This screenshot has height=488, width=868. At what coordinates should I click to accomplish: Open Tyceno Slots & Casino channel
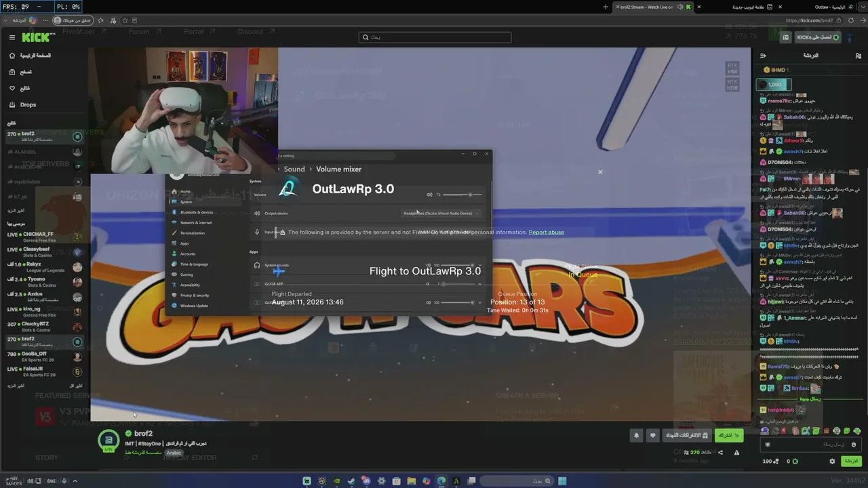tap(45, 281)
